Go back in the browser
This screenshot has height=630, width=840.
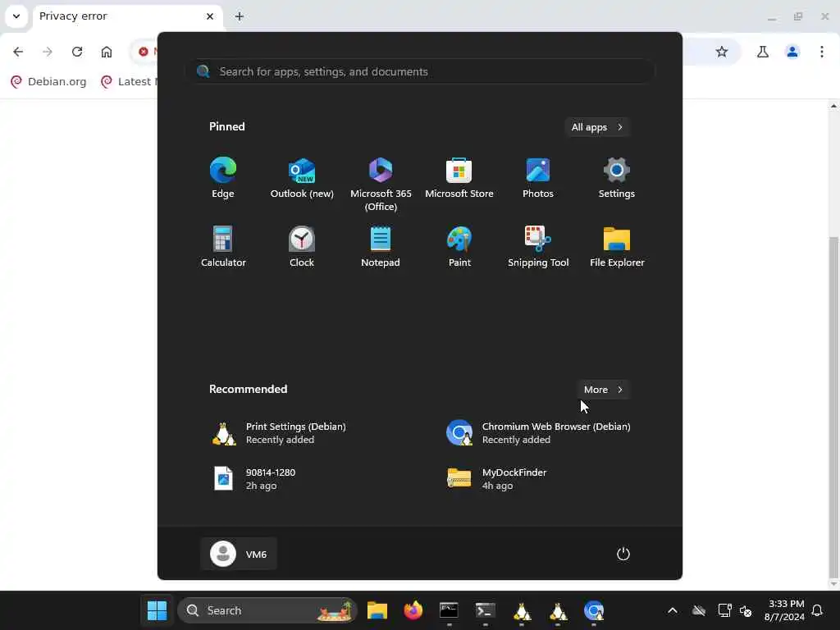click(18, 52)
